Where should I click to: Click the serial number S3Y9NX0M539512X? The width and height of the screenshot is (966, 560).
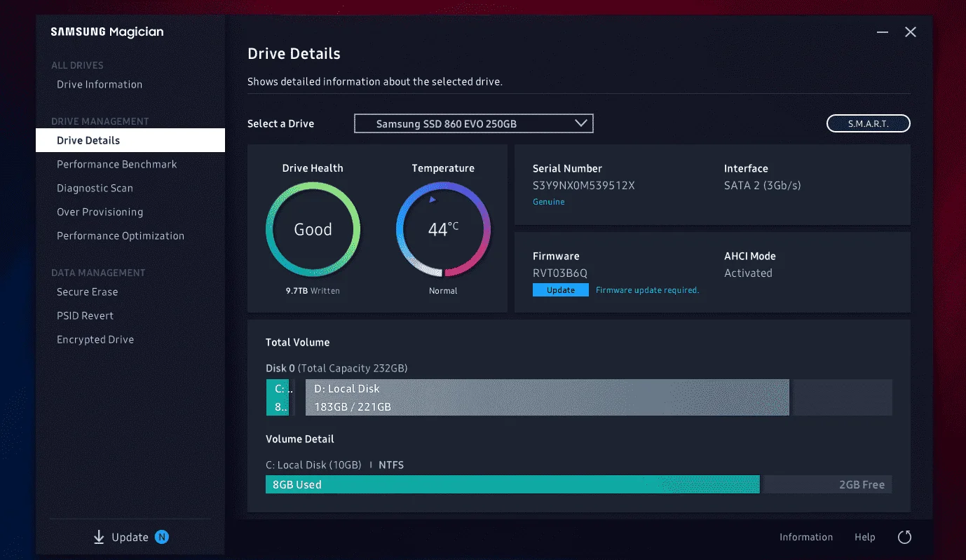584,186
